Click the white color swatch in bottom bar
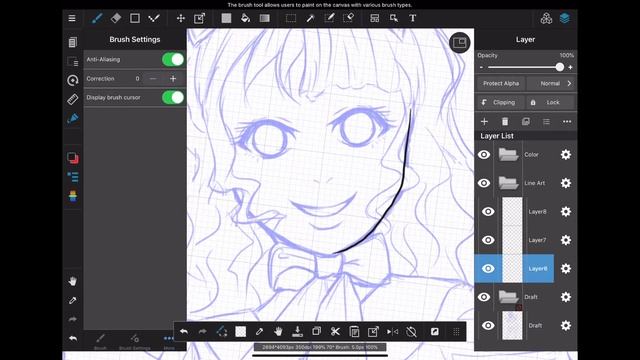 point(241,331)
